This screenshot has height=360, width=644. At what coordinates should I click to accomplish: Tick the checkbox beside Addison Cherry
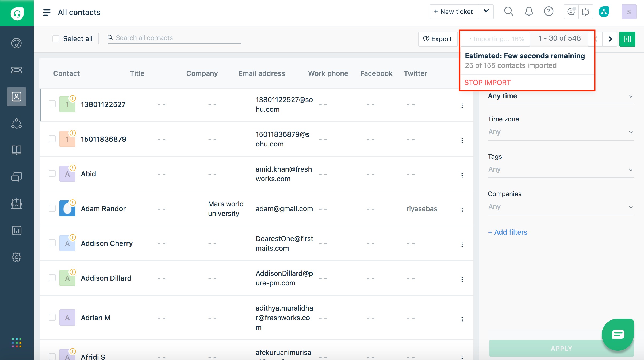[52, 243]
